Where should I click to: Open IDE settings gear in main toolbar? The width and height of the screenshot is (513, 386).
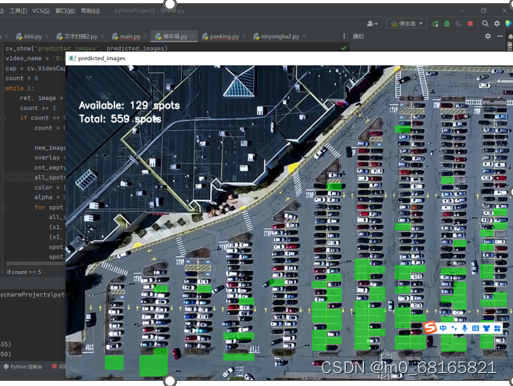click(497, 24)
